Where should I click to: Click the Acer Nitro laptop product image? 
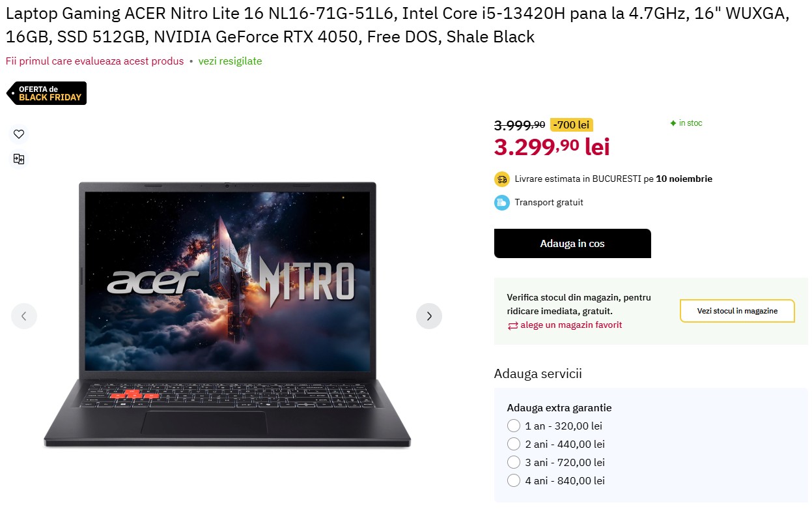[x=227, y=315]
